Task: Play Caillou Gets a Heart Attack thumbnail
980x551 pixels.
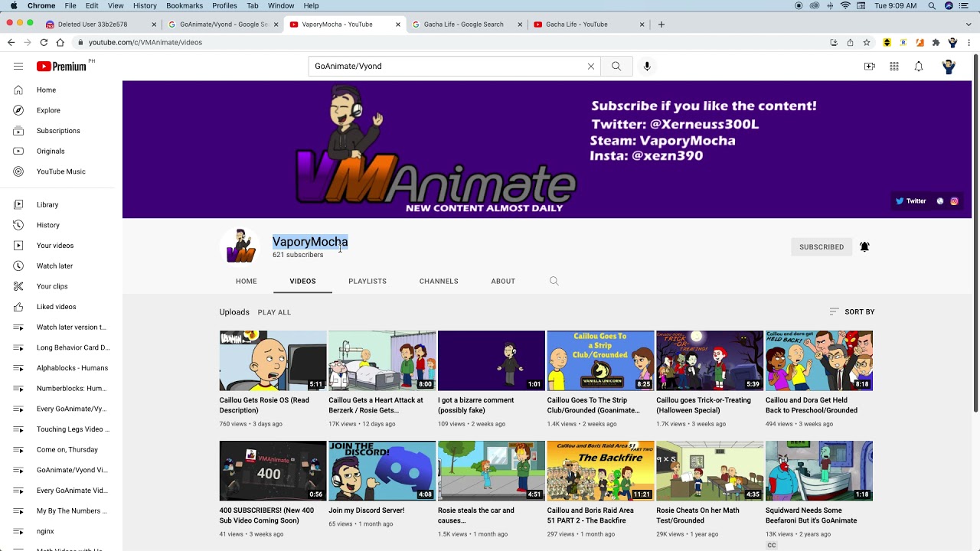Action: (x=382, y=360)
